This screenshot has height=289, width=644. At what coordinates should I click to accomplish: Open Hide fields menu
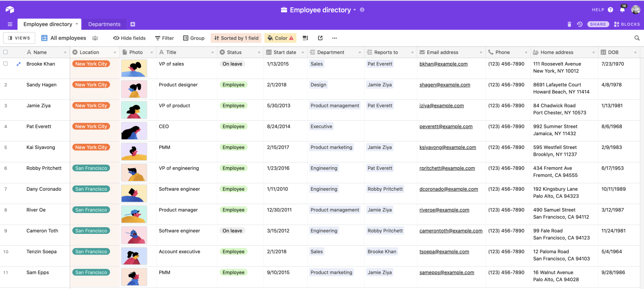coord(129,38)
